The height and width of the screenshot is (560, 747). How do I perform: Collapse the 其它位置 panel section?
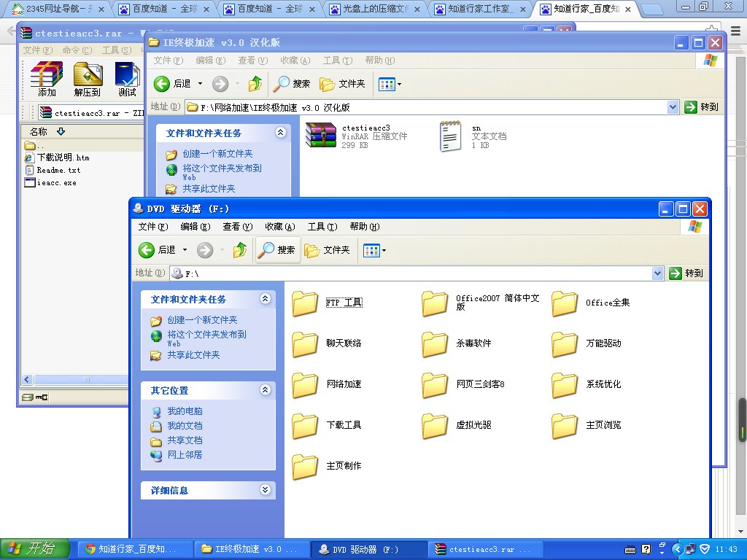click(x=265, y=390)
